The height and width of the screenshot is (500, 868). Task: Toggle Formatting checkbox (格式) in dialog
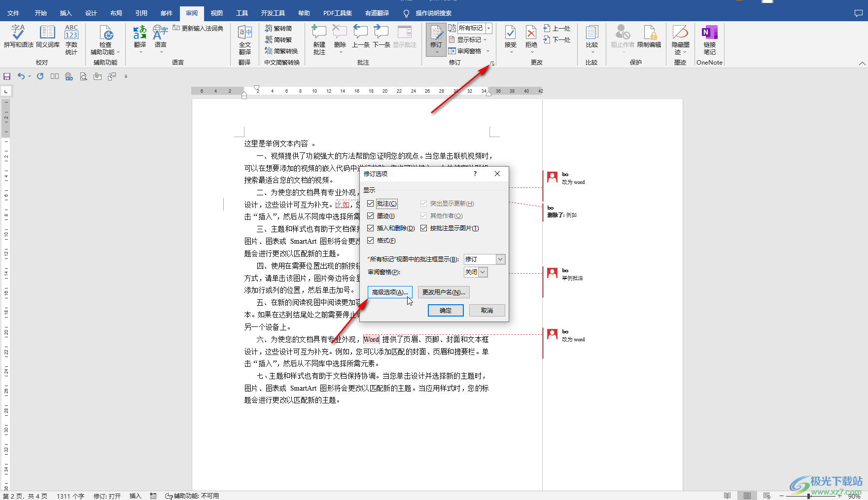371,241
